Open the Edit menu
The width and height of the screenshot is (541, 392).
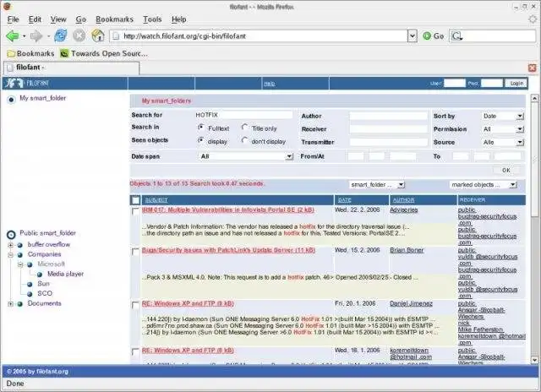click(35, 19)
